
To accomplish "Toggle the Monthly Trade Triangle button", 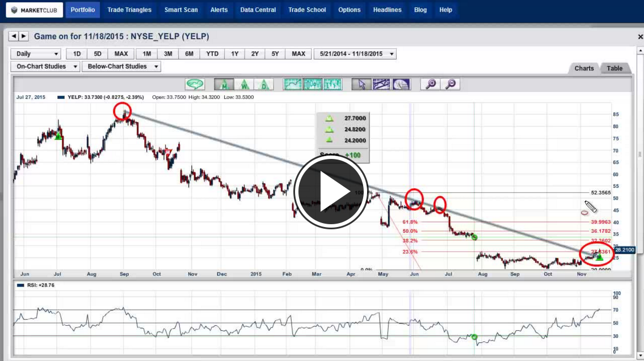I will point(224,84).
